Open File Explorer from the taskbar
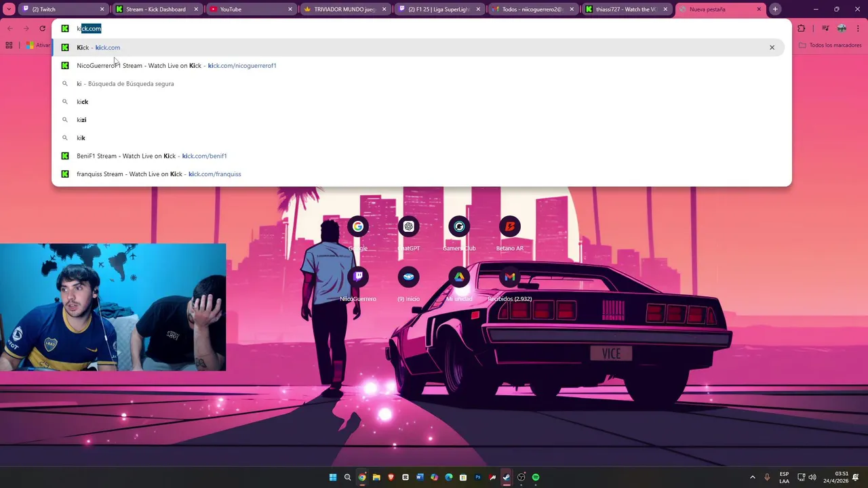This screenshot has width=868, height=488. pos(376,477)
